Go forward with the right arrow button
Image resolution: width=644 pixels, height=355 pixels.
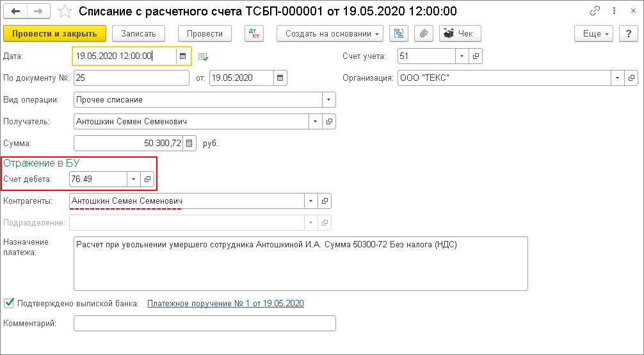click(x=38, y=12)
